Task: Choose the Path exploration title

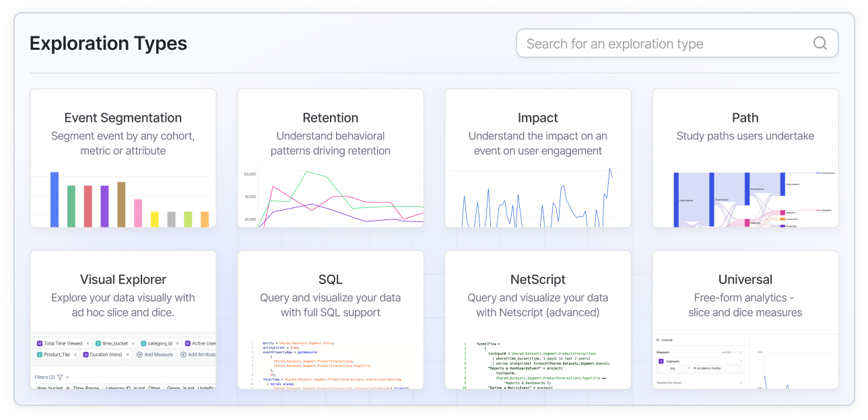Action: point(745,118)
